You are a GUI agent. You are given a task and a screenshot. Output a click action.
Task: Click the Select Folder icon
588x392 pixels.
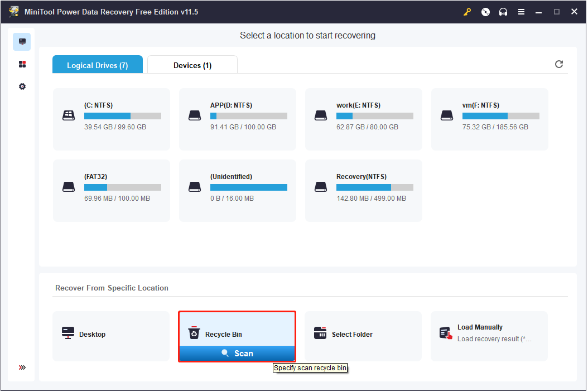click(320, 333)
